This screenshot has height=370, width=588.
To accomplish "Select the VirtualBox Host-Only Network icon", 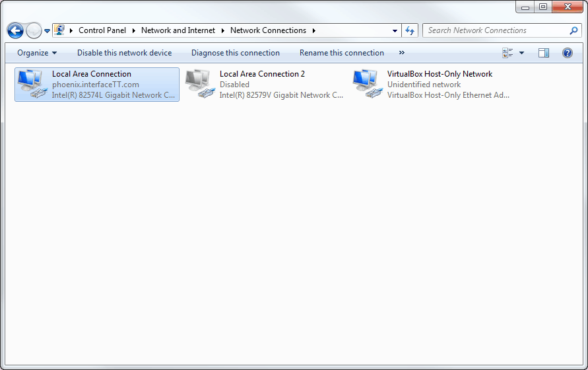I will tap(368, 84).
